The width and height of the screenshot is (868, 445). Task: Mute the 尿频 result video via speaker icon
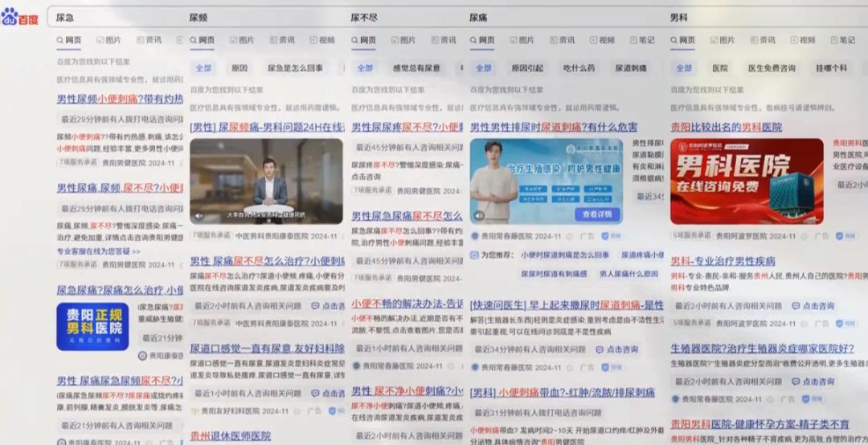coord(199,215)
